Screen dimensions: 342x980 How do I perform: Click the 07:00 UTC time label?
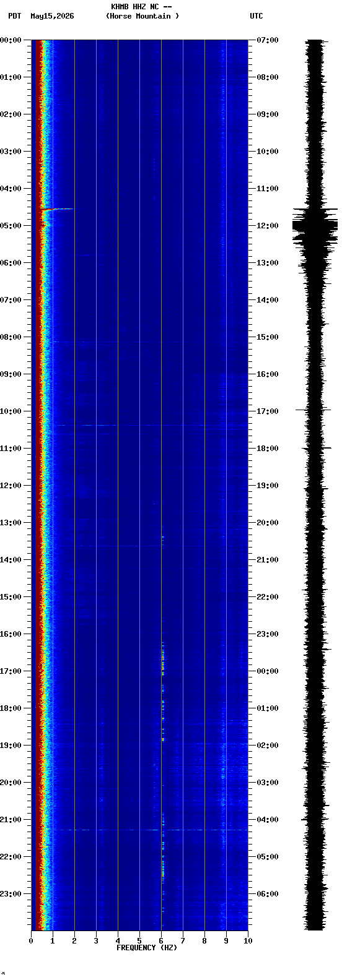pos(268,40)
